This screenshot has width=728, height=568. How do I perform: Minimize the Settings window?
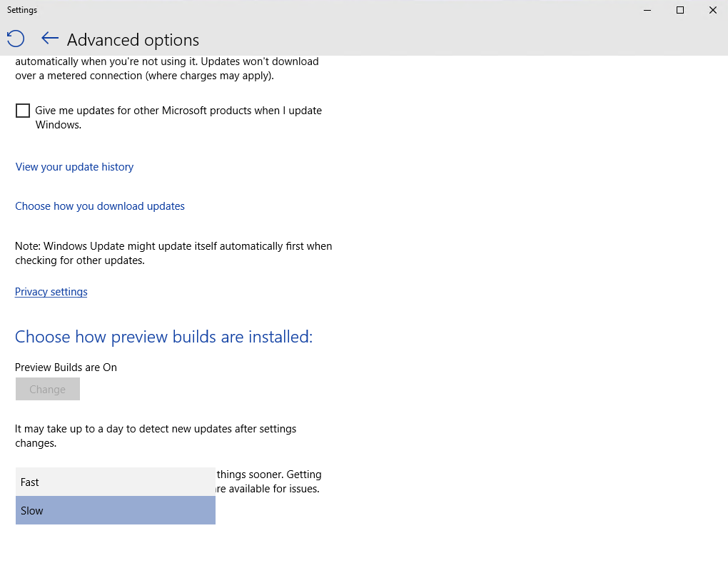point(647,10)
